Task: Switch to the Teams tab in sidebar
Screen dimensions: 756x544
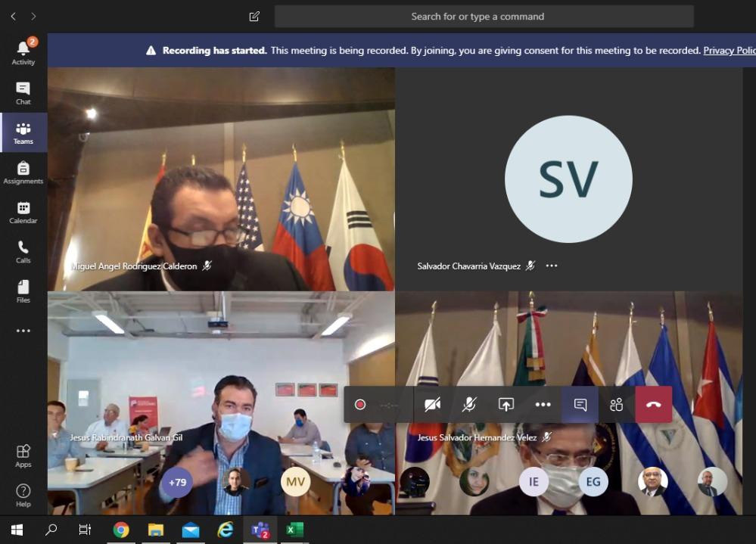Action: click(x=23, y=133)
